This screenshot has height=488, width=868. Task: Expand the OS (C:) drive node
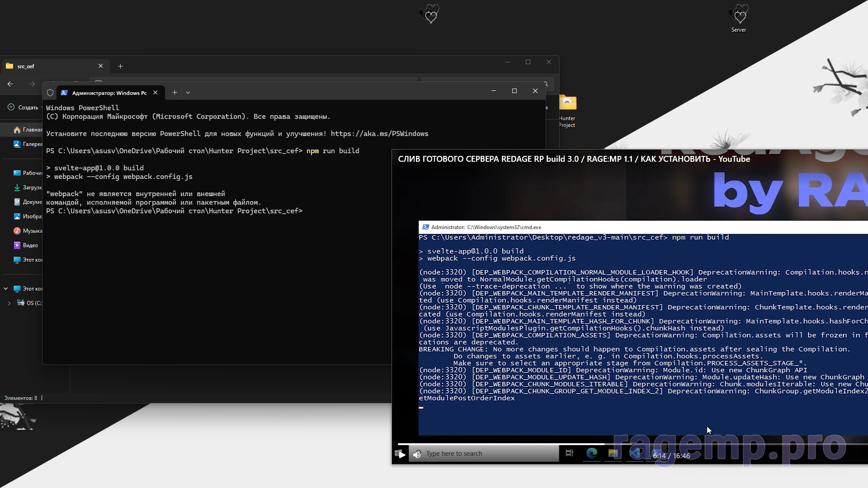(9, 303)
